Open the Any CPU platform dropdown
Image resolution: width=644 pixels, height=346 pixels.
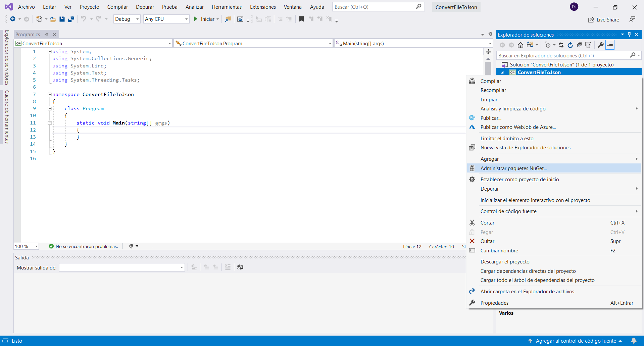tap(166, 19)
